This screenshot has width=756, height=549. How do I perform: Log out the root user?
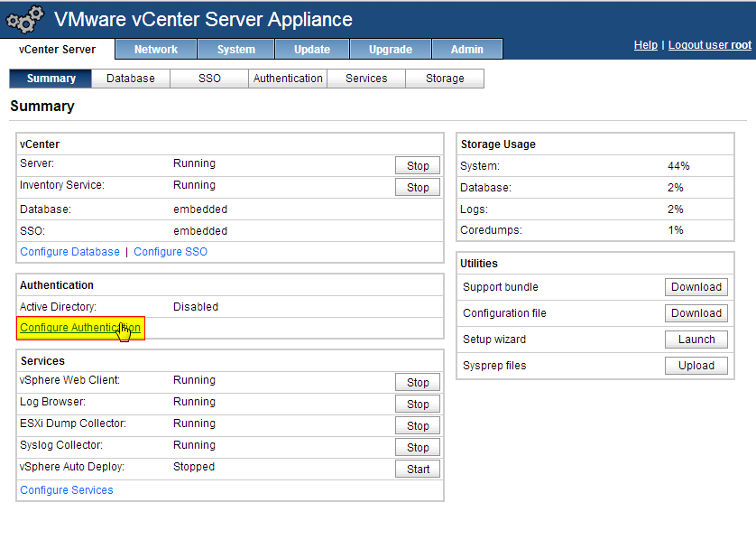(709, 45)
